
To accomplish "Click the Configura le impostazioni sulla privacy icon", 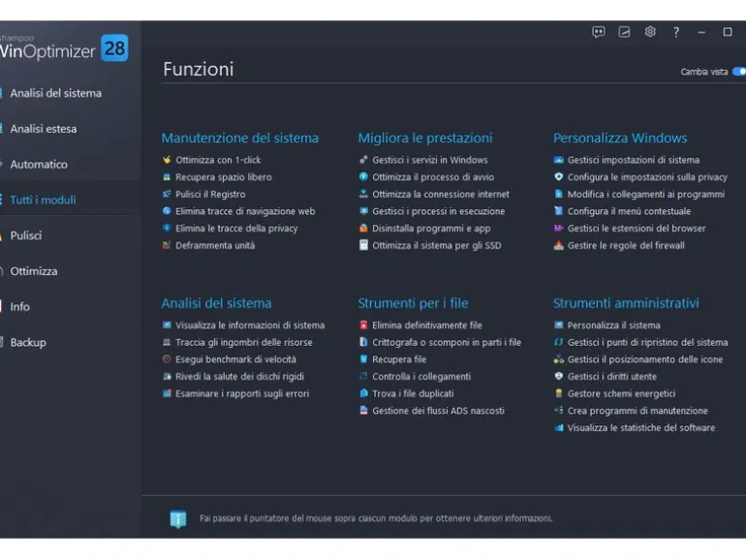I will (x=559, y=177).
